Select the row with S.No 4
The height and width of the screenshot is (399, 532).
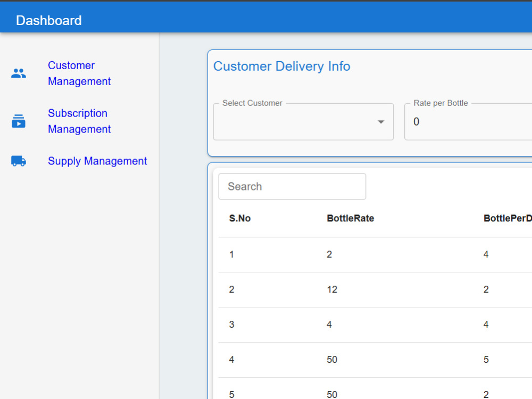(375, 360)
